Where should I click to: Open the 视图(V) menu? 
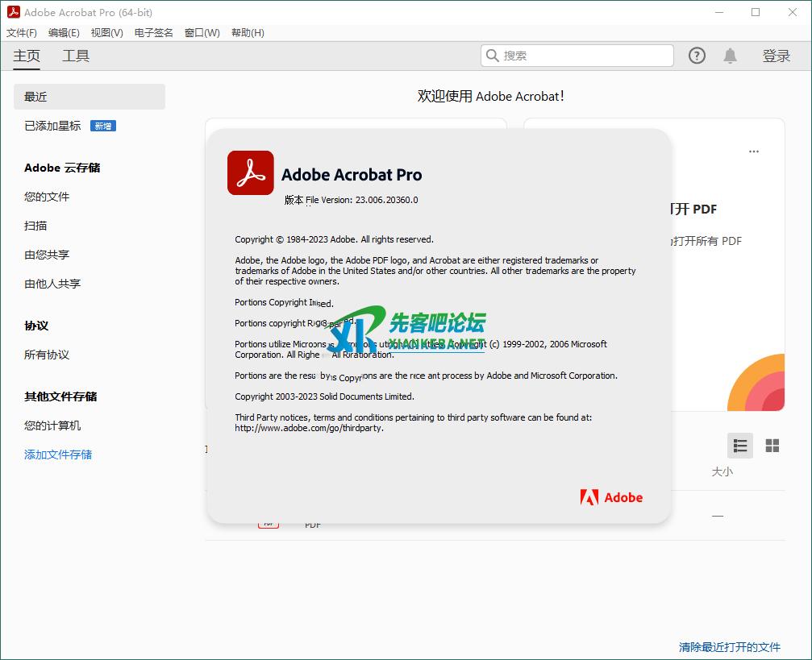[x=106, y=33]
